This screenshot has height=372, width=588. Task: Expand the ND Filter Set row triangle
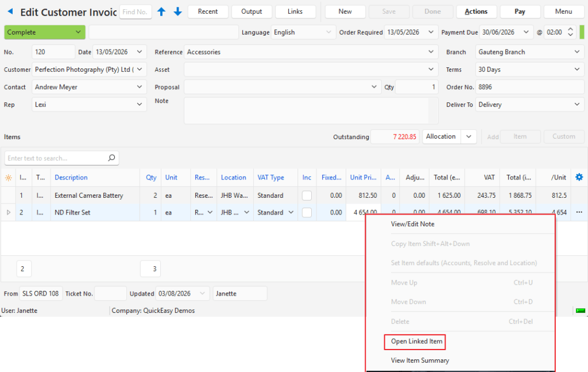[x=8, y=213]
